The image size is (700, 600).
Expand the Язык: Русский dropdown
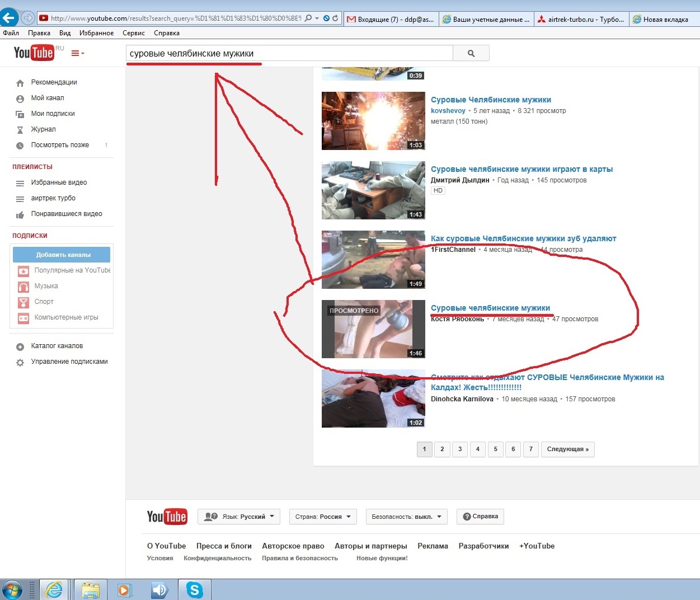[x=239, y=517]
